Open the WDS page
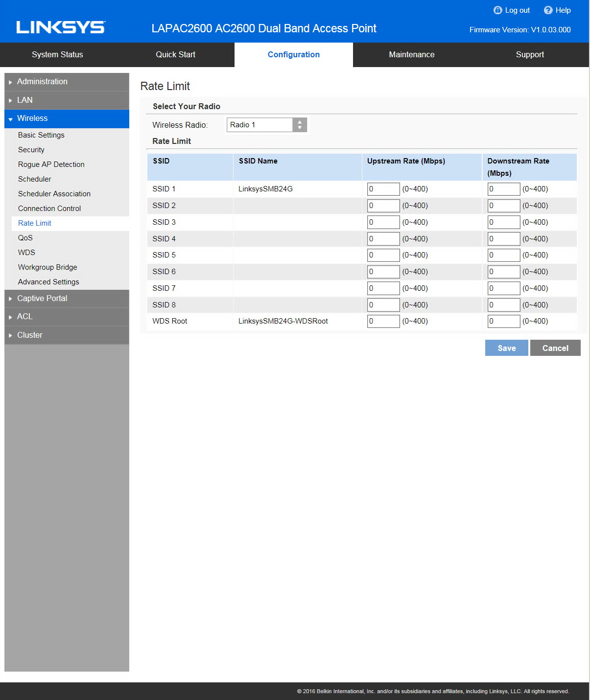This screenshot has width=590, height=700. [x=26, y=253]
